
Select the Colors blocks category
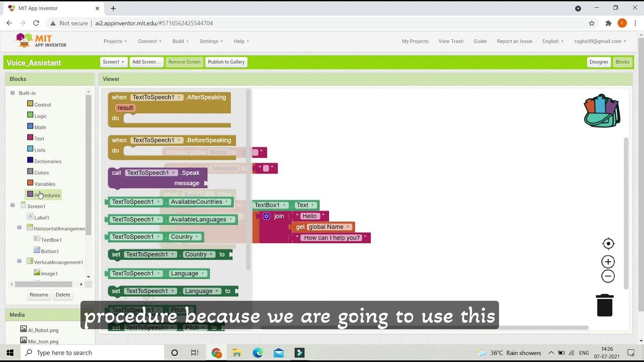pyautogui.click(x=41, y=172)
